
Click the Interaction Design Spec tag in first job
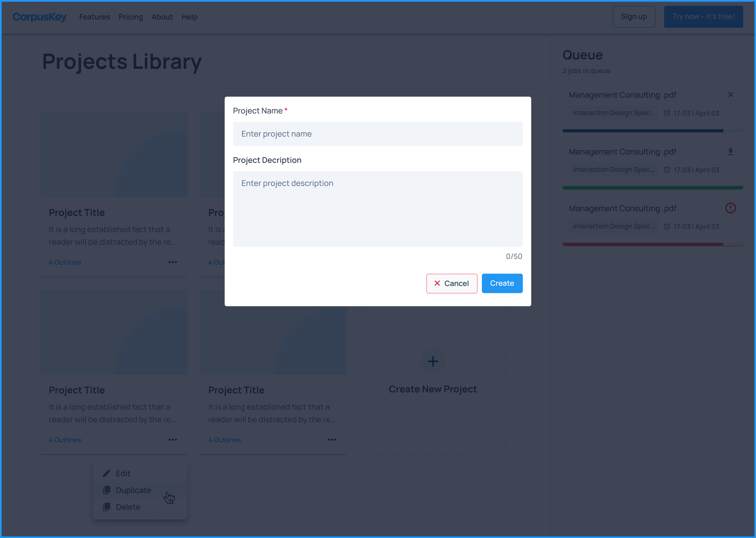[613, 113]
